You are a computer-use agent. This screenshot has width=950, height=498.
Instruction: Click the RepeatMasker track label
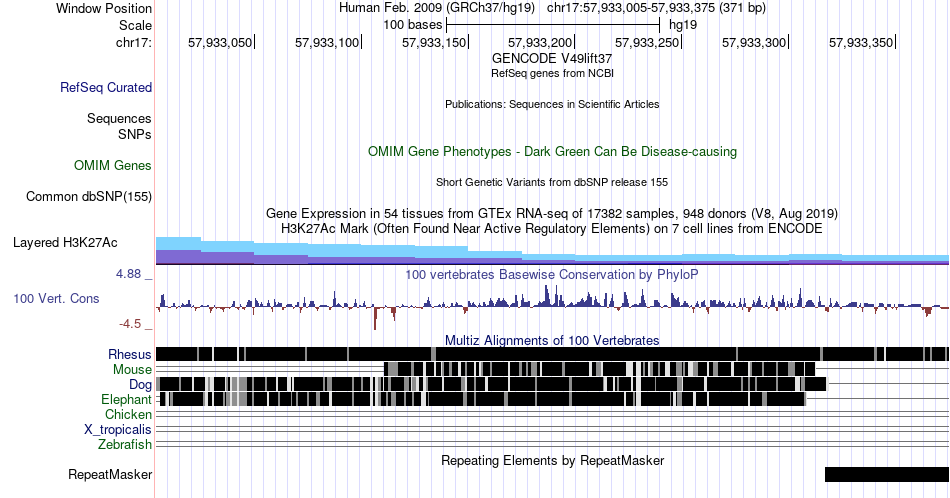click(110, 474)
